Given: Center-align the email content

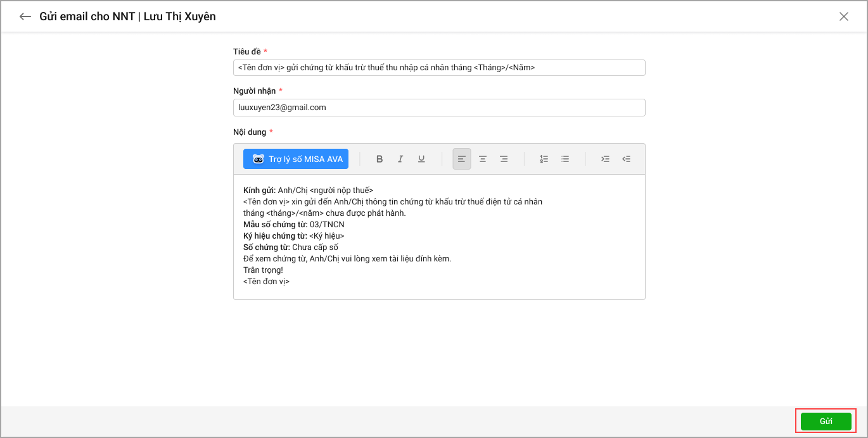Looking at the screenshot, I should [x=483, y=159].
